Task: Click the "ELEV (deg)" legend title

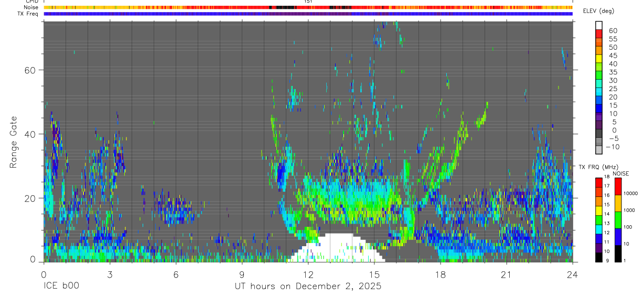Action: coord(599,10)
